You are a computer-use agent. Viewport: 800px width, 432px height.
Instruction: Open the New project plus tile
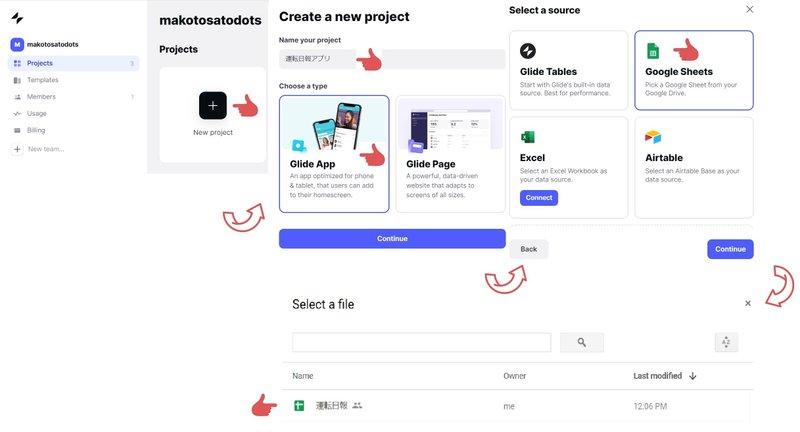[x=213, y=106]
